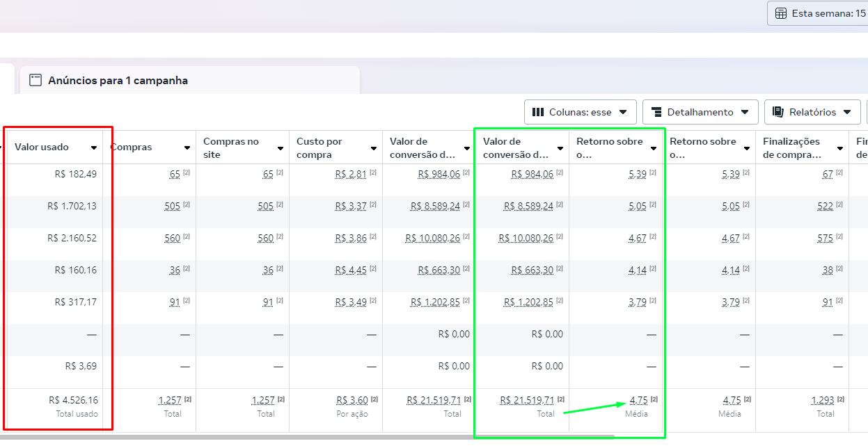Open first Valor de conversão column arrow
868x448 pixels.
click(x=467, y=148)
